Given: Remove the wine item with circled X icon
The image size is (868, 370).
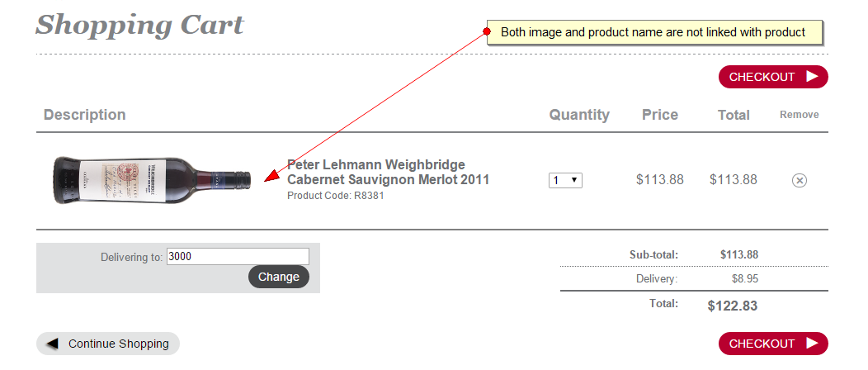Looking at the screenshot, I should pyautogui.click(x=799, y=181).
